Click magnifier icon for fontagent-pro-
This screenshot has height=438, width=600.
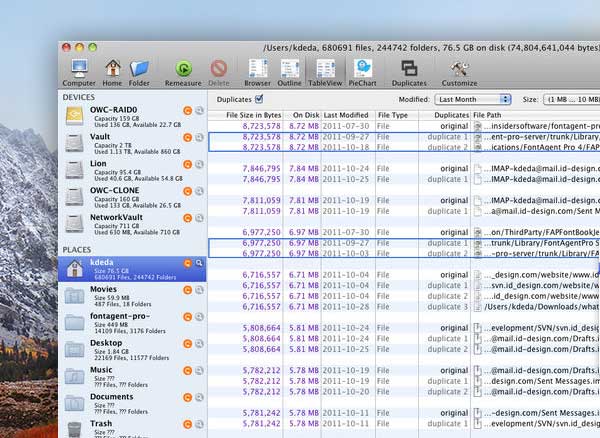coord(199,317)
